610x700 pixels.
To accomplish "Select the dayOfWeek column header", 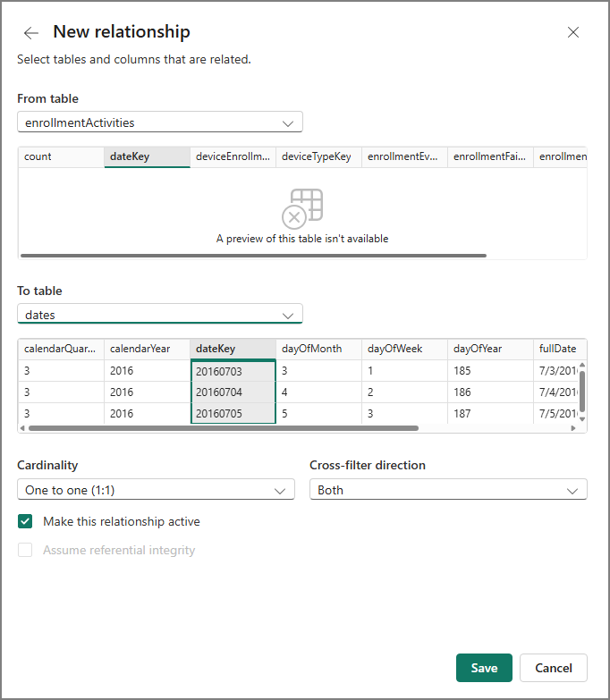I will tap(404, 349).
